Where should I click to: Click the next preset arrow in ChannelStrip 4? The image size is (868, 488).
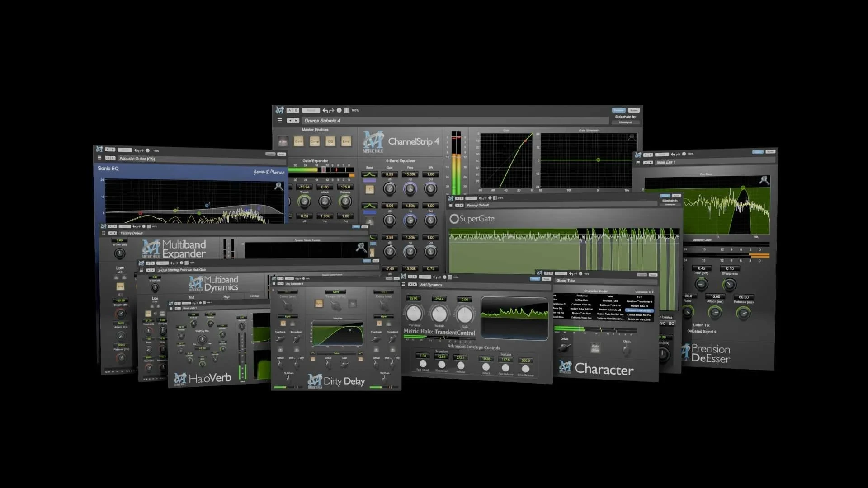point(296,121)
